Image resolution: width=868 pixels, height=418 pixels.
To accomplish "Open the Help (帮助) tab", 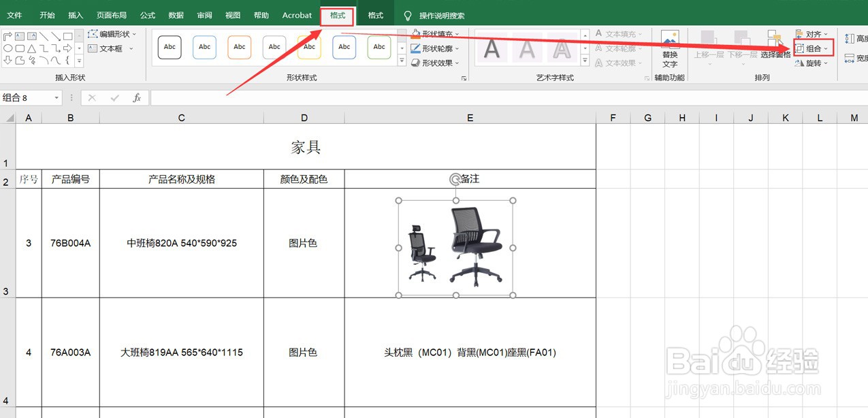I will coord(261,15).
